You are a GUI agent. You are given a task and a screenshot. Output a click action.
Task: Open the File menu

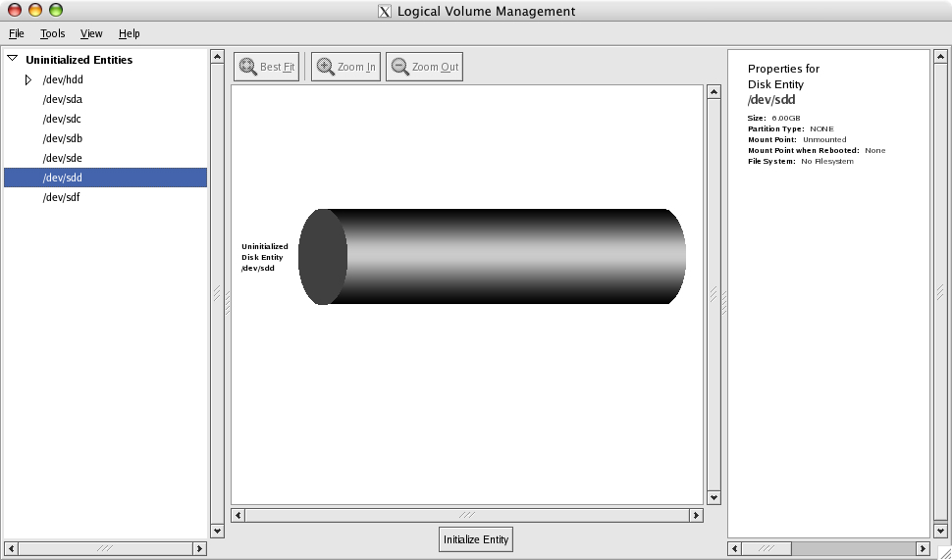[16, 33]
